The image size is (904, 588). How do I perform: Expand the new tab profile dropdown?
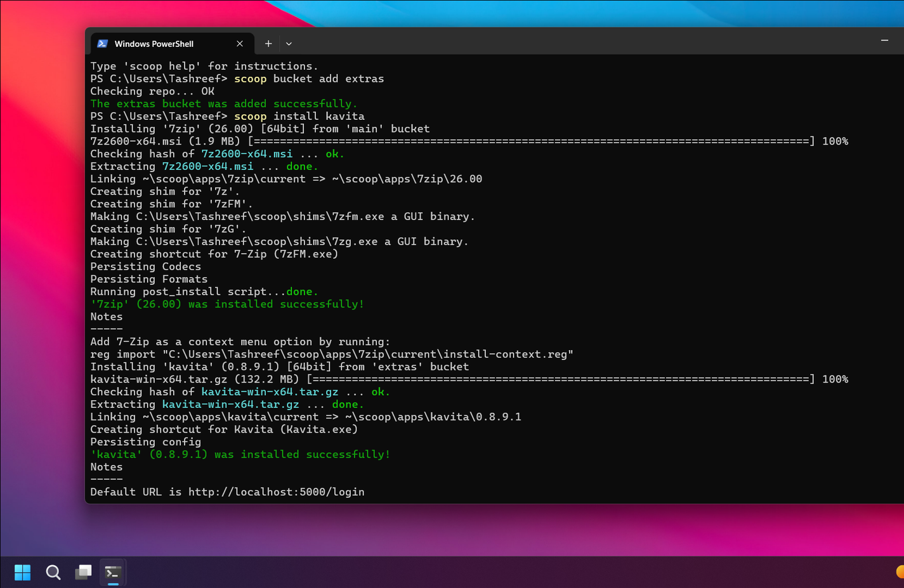pyautogui.click(x=289, y=44)
